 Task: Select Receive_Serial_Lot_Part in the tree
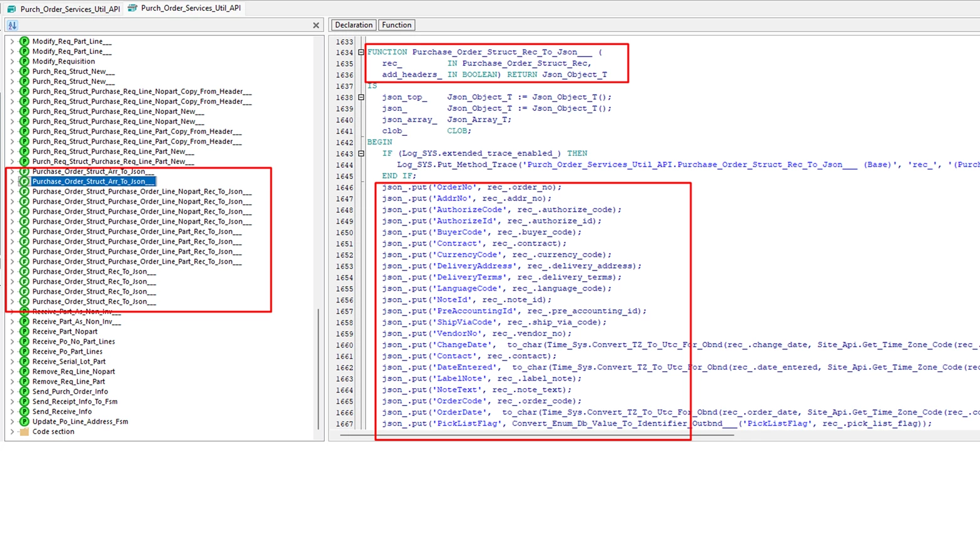(69, 361)
